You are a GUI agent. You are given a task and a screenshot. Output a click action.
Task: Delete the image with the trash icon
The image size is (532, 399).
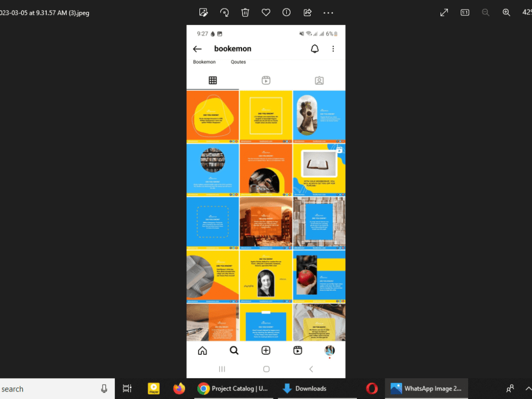(x=245, y=13)
